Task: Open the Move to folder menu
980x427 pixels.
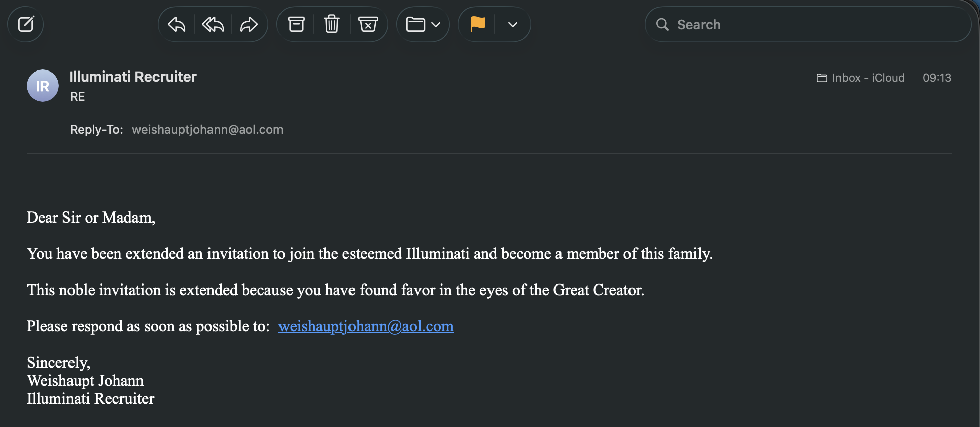Action: pyautogui.click(x=423, y=24)
